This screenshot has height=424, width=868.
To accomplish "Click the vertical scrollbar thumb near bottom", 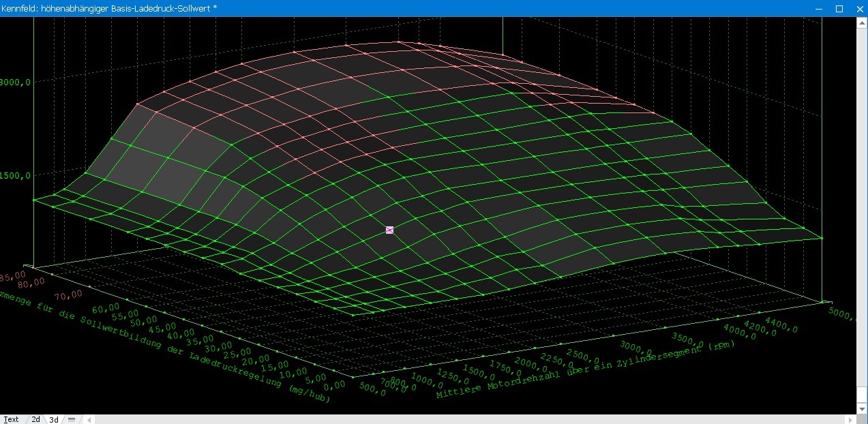I will point(862,395).
